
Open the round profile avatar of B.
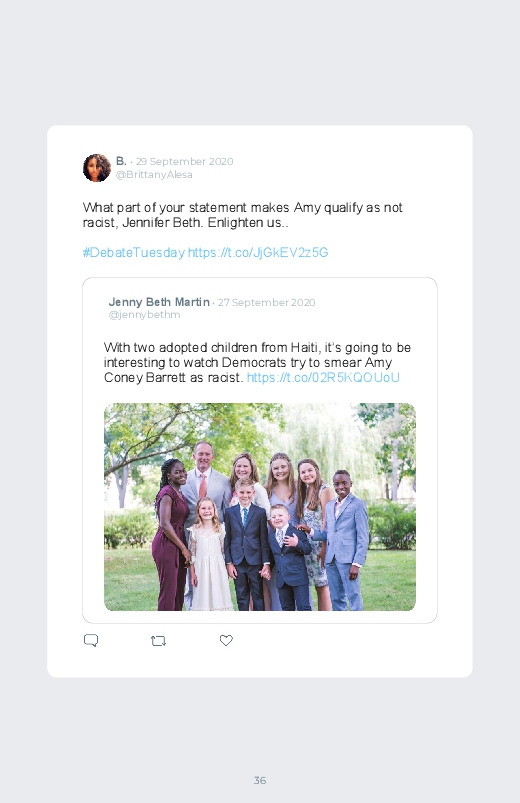(x=97, y=167)
